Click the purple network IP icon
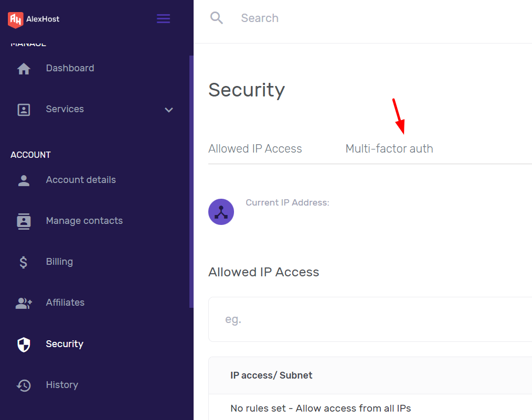The width and height of the screenshot is (532, 420). (x=221, y=212)
